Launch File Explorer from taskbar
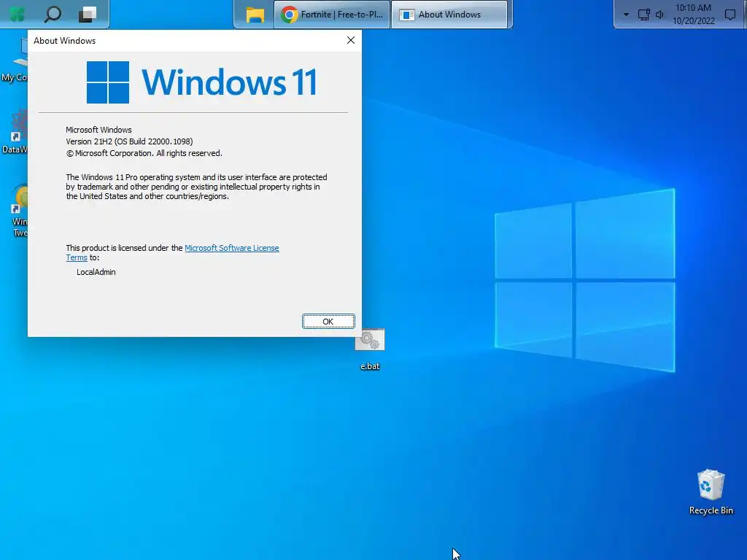This screenshot has height=560, width=747. [255, 15]
